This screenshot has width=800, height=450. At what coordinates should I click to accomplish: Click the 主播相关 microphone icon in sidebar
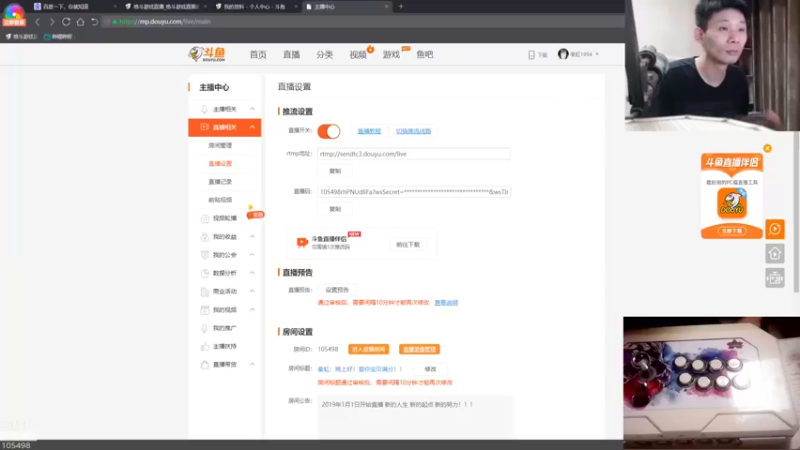click(204, 109)
